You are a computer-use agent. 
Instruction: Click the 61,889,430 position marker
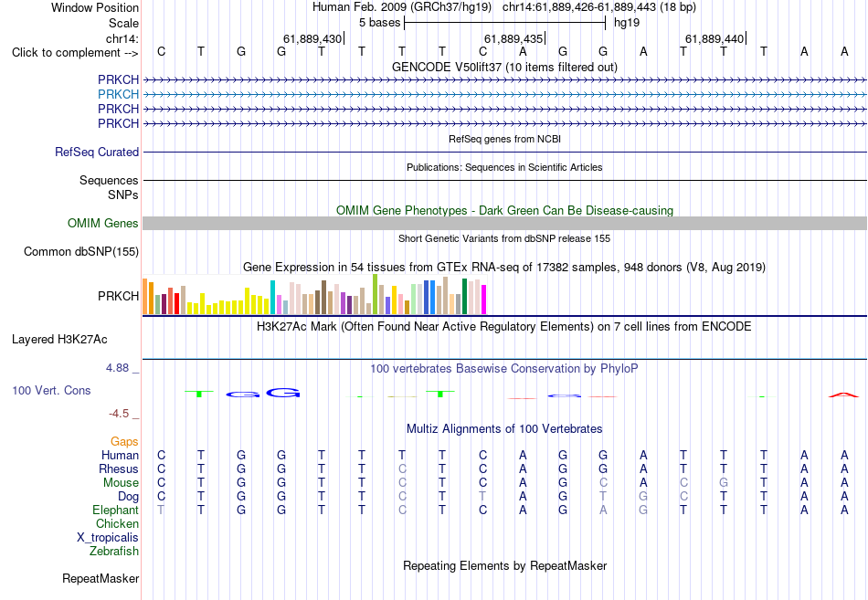pos(312,38)
